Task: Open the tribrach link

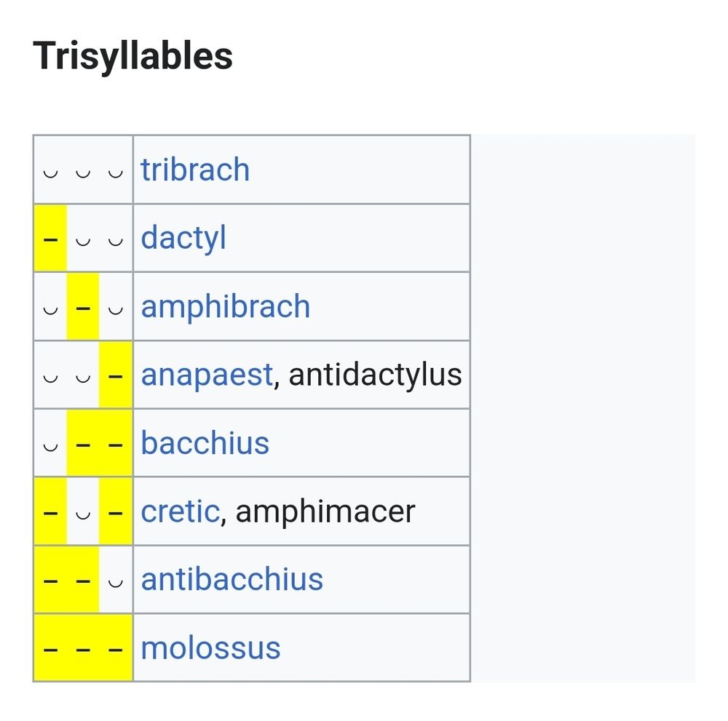Action: (x=195, y=170)
